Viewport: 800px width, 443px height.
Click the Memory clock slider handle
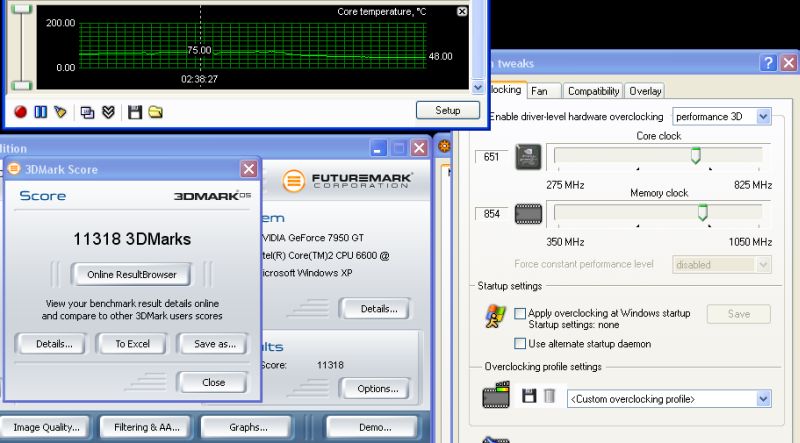tap(703, 212)
